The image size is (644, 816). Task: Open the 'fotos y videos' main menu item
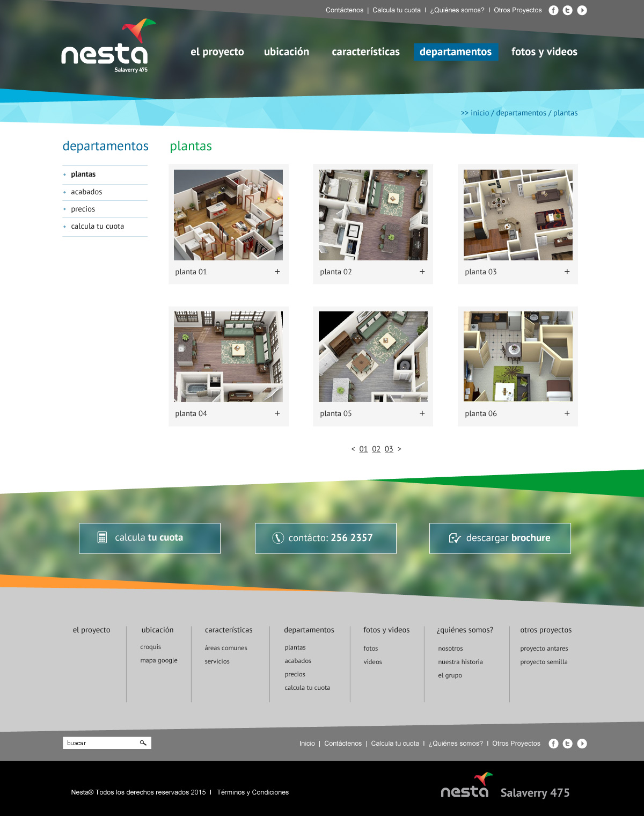[x=544, y=52]
